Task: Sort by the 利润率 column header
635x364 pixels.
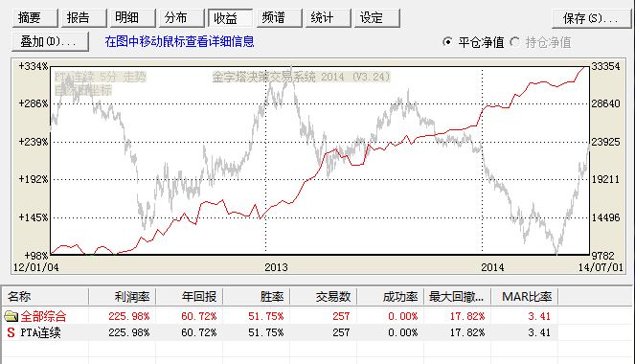Action: tap(123, 297)
